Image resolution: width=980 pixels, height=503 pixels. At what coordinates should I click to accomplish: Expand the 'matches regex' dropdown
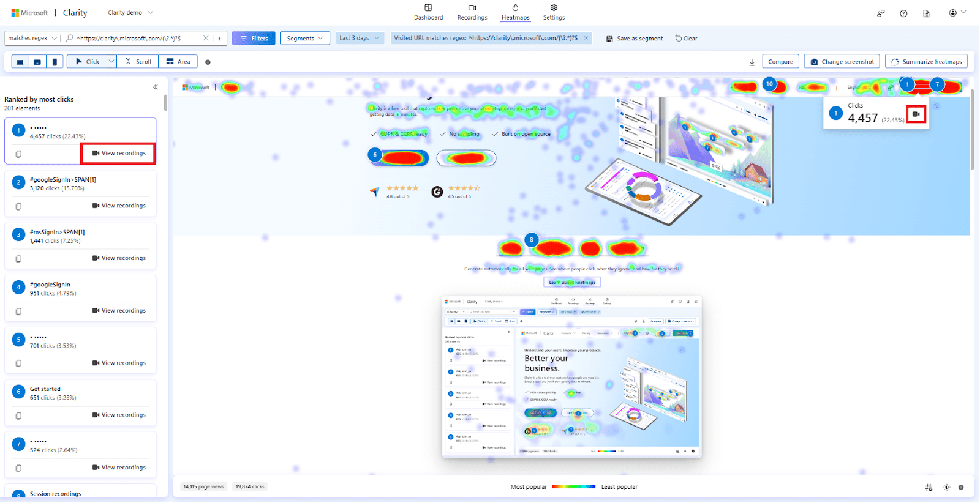32,38
